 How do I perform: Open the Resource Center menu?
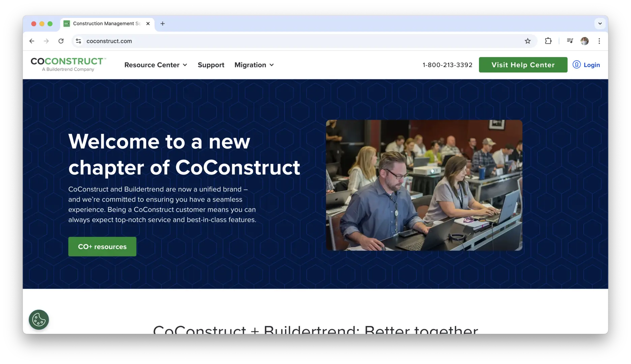tap(155, 65)
